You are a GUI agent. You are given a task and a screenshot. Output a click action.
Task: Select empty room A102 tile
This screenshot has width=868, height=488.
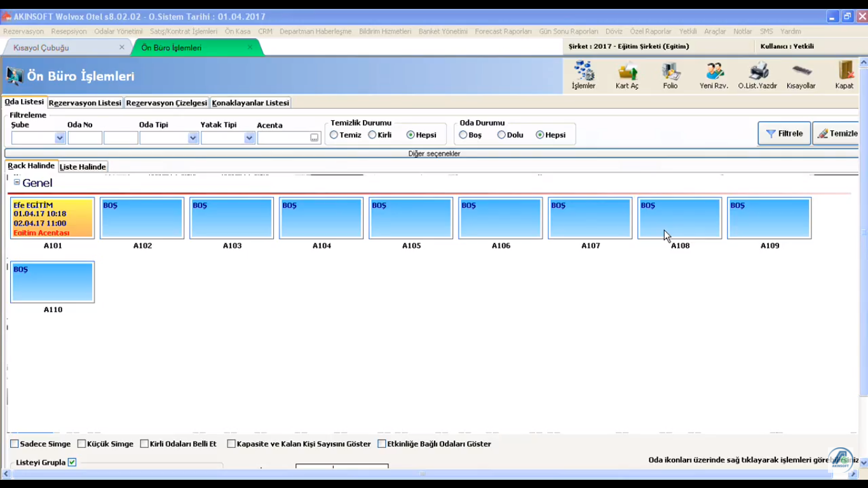142,218
